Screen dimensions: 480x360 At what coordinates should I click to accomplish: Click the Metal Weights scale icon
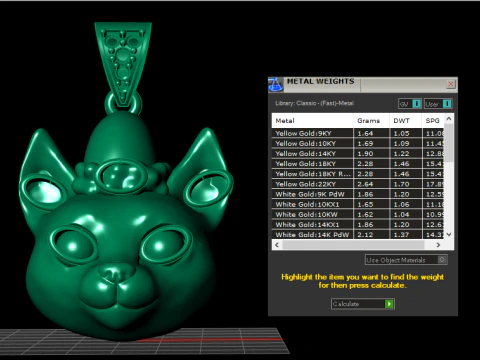click(x=276, y=84)
